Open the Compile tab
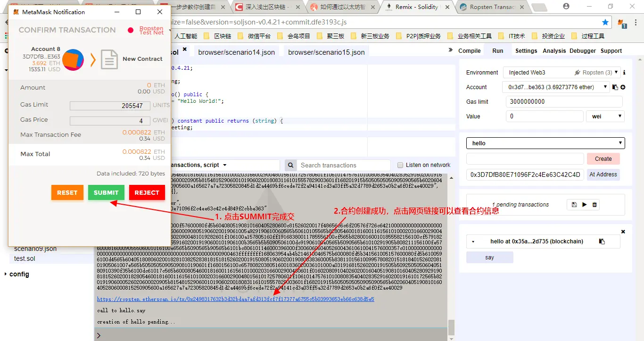This screenshot has height=341, width=644. (470, 50)
